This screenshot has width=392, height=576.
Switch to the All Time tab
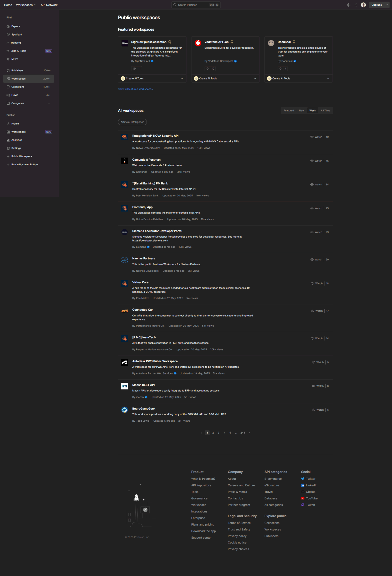point(325,110)
